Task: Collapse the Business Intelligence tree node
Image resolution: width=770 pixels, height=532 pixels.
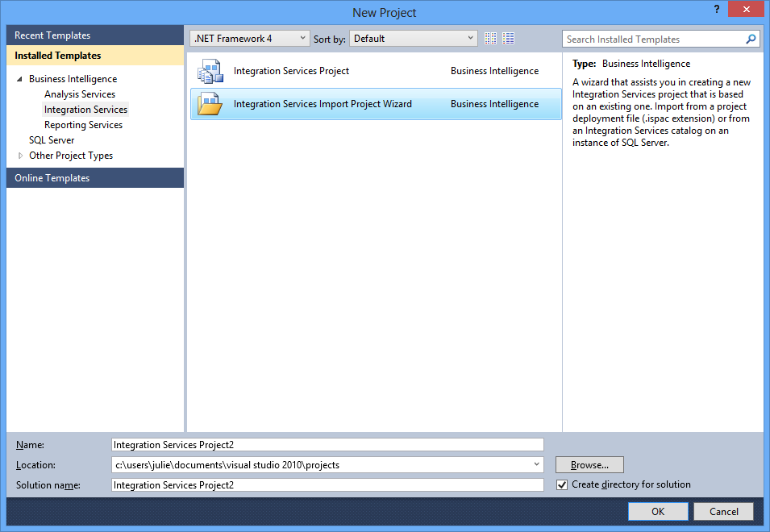Action: (19, 79)
